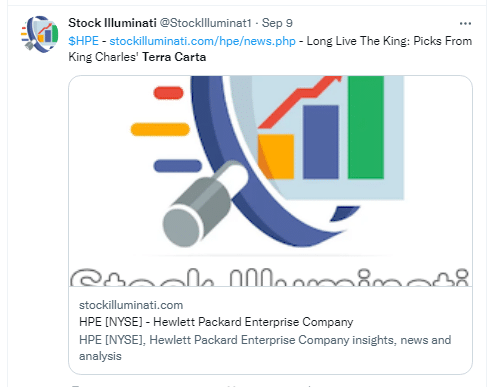Screen dimensions: 497x387
Task: Click the outlined Stock Illuminati wordmark in card
Action: pyautogui.click(x=269, y=277)
